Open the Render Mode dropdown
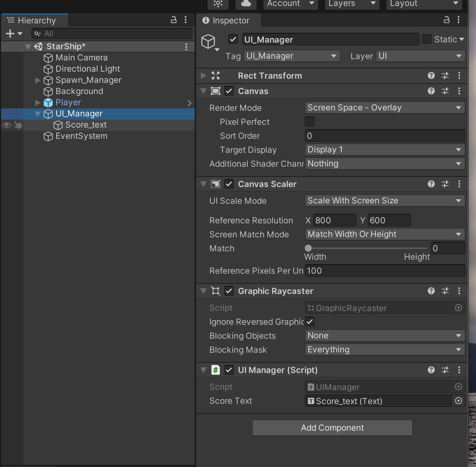476x467 pixels. coord(384,108)
